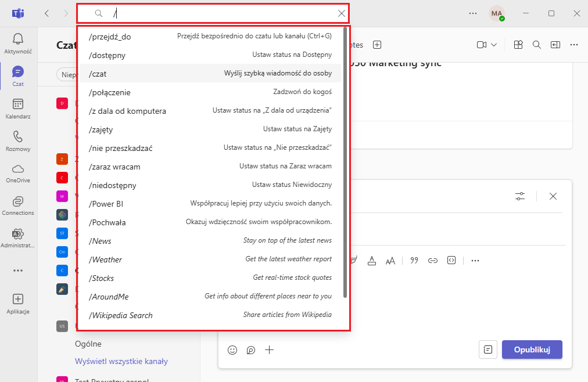This screenshot has width=588, height=382.
Task: Open settings and more in title bar
Action: [x=473, y=13]
